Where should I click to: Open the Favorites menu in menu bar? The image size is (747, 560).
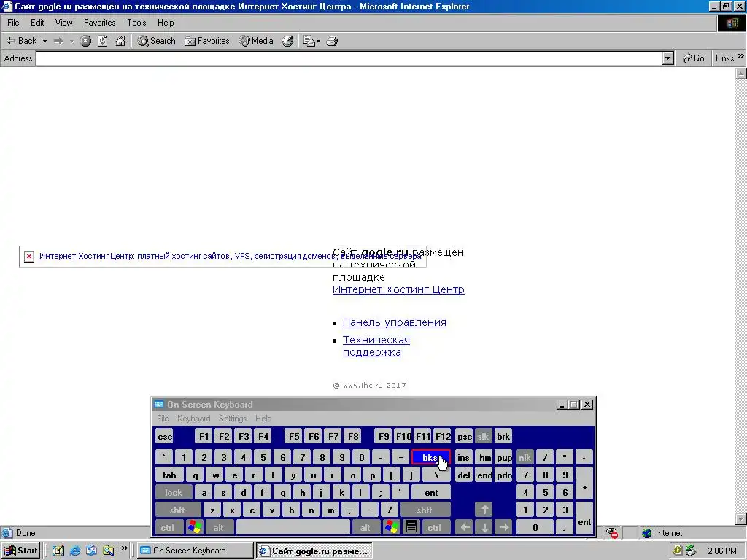(99, 23)
